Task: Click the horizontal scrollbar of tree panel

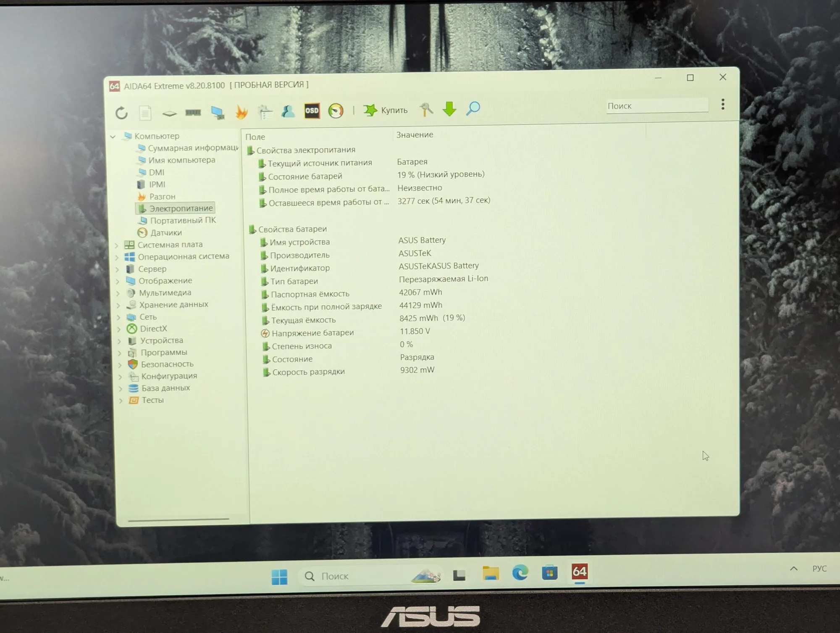Action: tap(178, 520)
